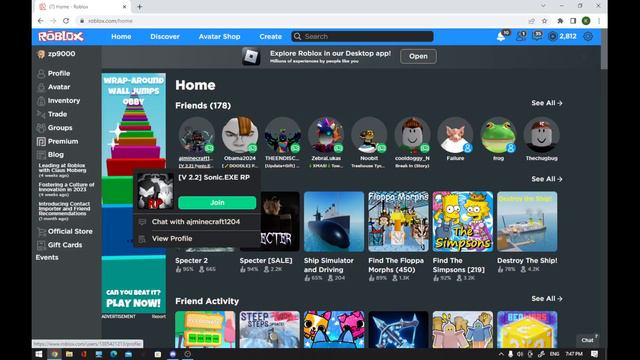Viewport: 640px width, 360px height.
Task: Open Find The Floppa Morphs game
Action: pyautogui.click(x=398, y=222)
